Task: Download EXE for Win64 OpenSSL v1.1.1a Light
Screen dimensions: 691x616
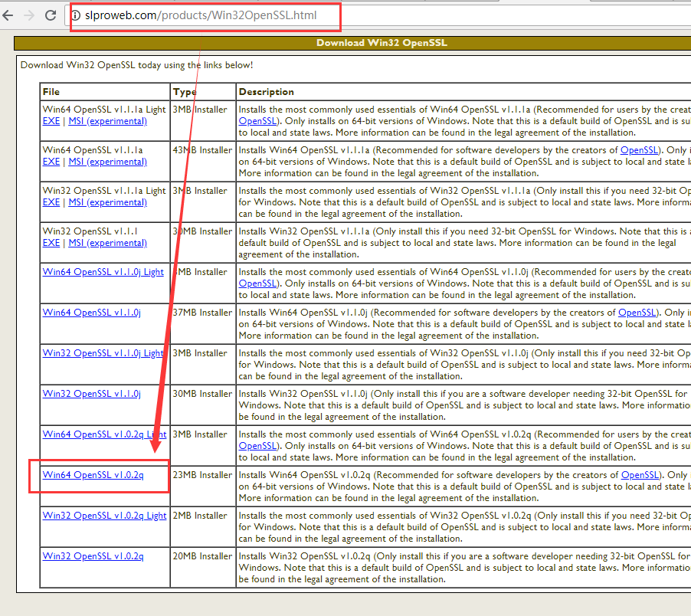Action: coord(51,121)
